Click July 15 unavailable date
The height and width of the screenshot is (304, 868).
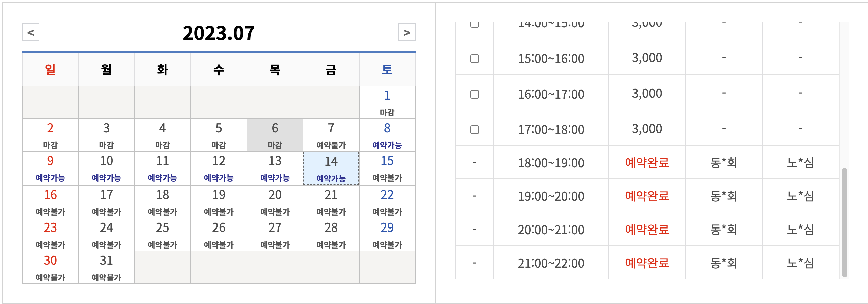click(387, 168)
